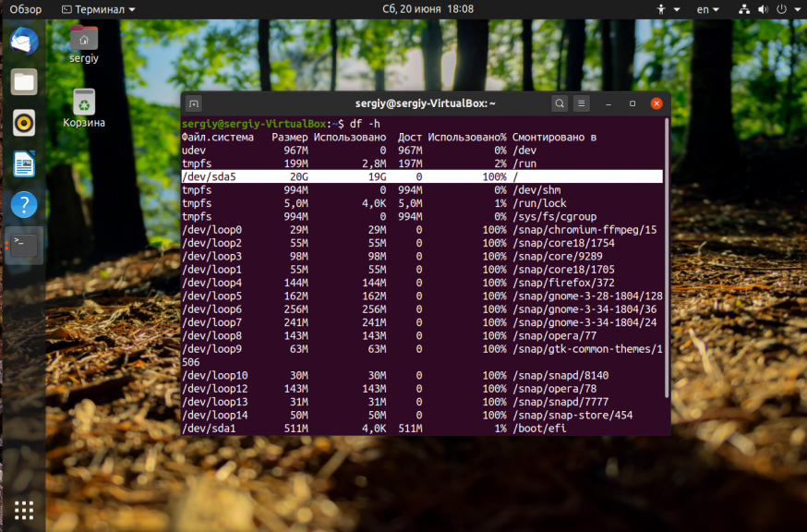Click the terminal search button
Image resolution: width=807 pixels, height=532 pixels.
click(560, 103)
